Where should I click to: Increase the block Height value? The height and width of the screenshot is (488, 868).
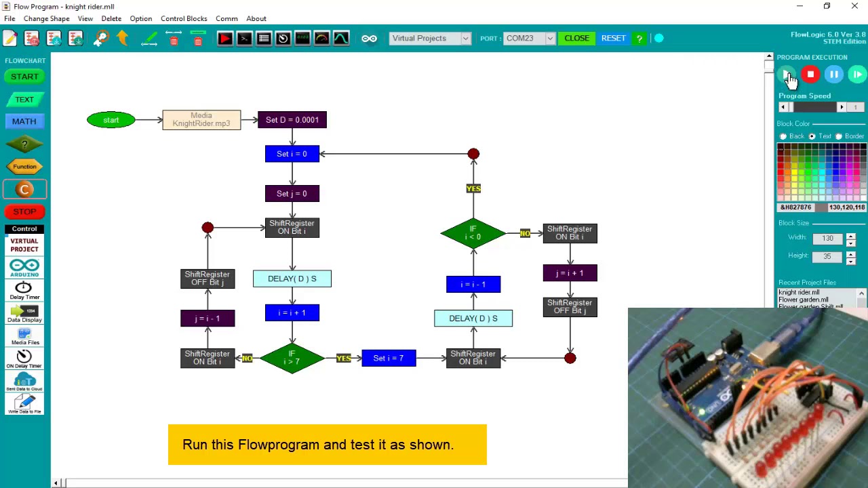(x=851, y=253)
